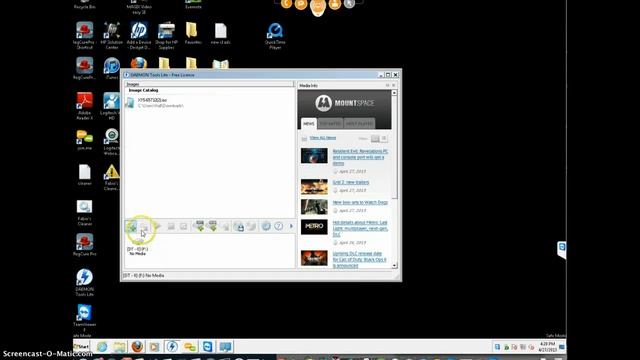640x360 pixels.
Task: Click the Mount play-arrow toolbar icon
Action: pos(158,226)
